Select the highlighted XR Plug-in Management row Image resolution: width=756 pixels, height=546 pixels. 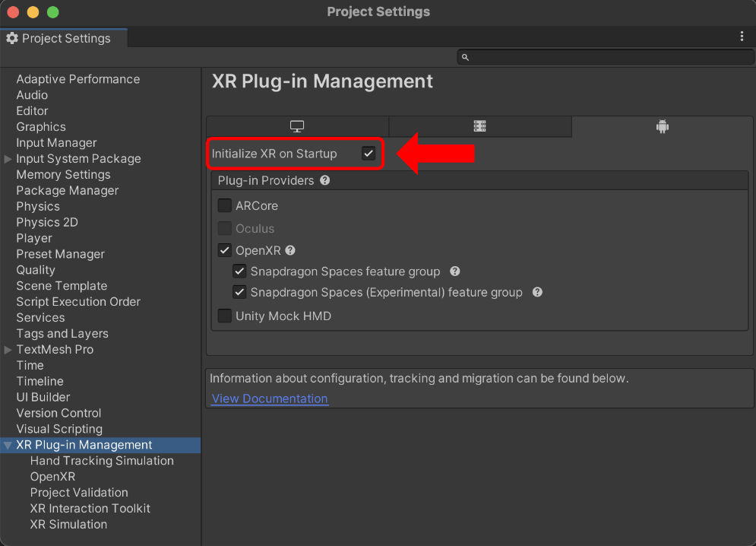(100, 445)
